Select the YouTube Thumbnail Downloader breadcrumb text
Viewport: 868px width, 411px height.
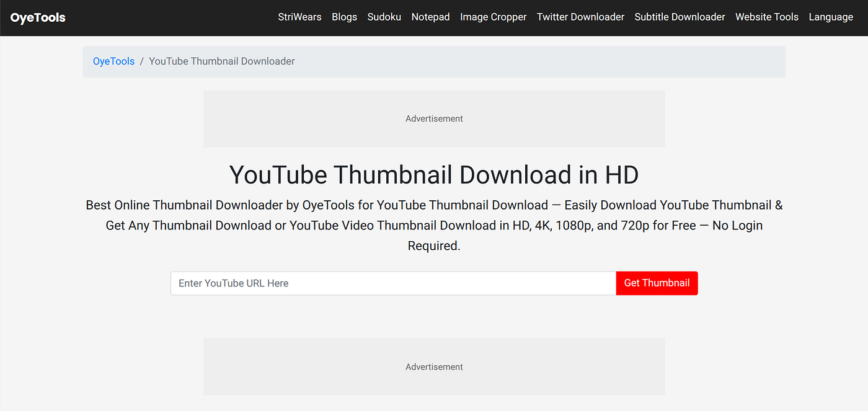click(x=222, y=61)
